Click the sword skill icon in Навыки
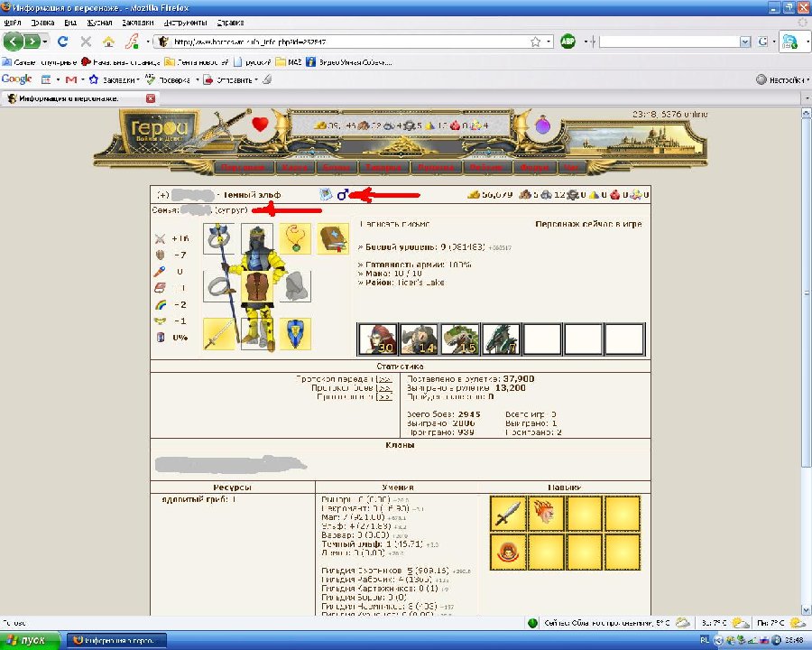Screen dimensions: 812x650 coord(508,513)
